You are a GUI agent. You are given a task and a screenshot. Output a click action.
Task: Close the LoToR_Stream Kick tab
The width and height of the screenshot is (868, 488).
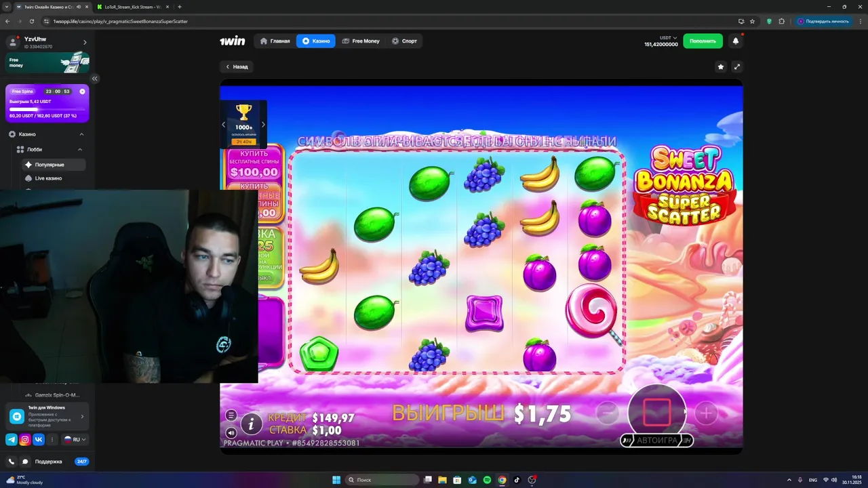click(167, 7)
